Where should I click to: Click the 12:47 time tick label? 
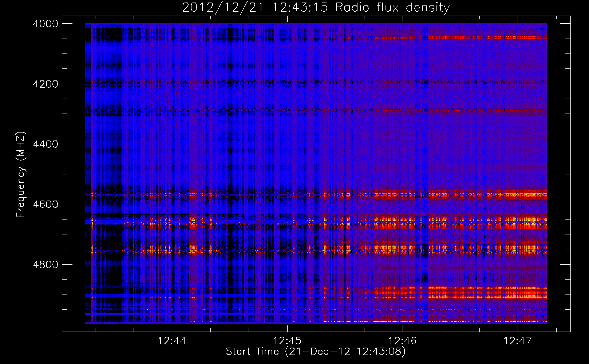(518, 341)
